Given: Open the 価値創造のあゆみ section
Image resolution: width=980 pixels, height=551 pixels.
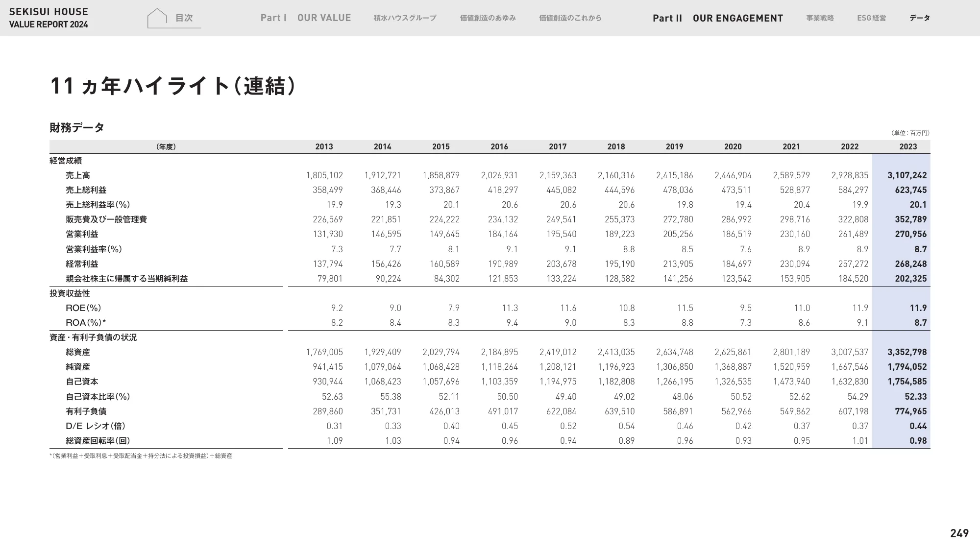Looking at the screenshot, I should [x=488, y=18].
